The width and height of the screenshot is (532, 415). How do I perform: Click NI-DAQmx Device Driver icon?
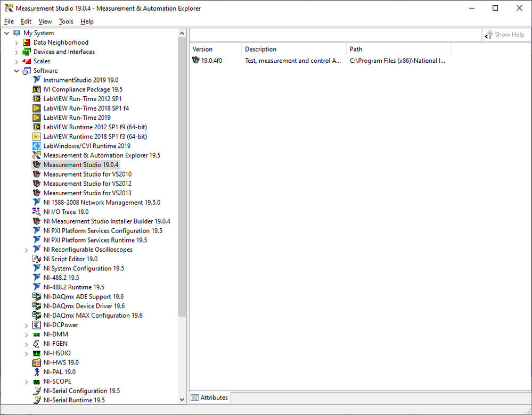37,306
